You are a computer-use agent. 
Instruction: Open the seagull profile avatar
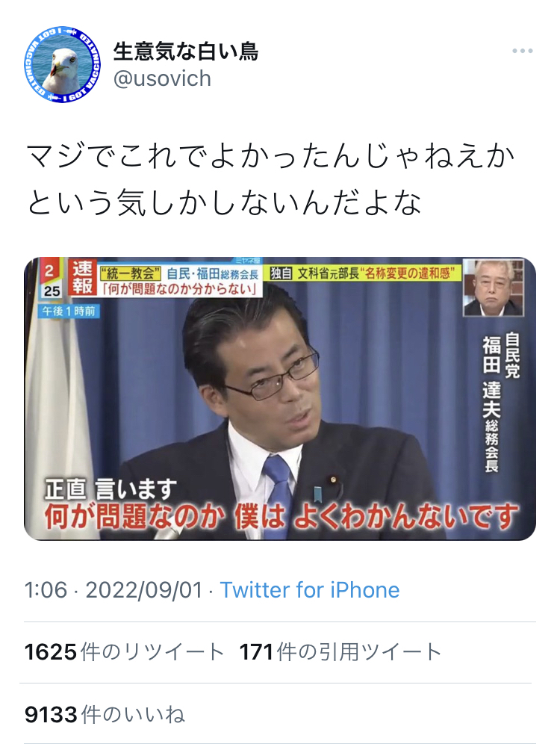click(63, 64)
